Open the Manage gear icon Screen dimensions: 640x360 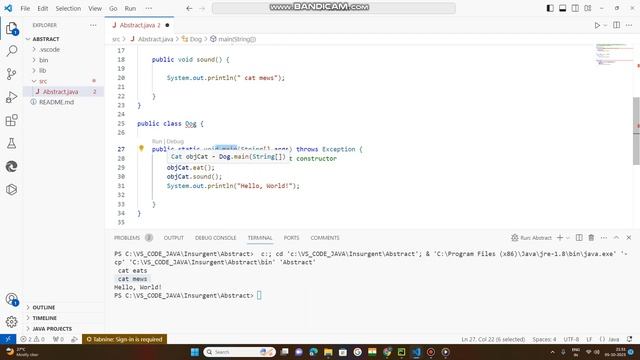pos(11,322)
